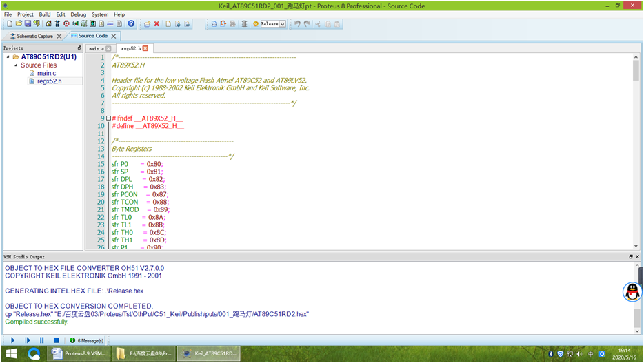
Task: Pause the simulation
Action: (x=42, y=340)
